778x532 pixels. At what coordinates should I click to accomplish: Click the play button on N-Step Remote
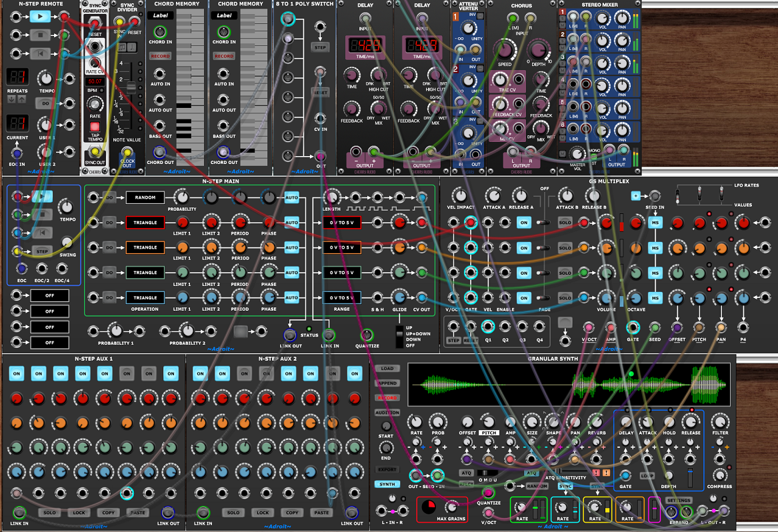[40, 17]
